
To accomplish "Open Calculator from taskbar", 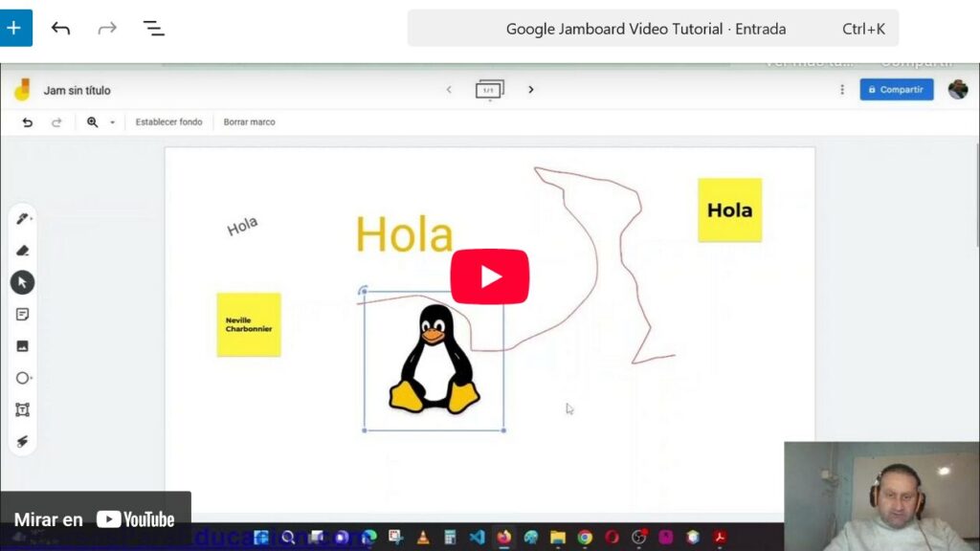I will [x=450, y=538].
